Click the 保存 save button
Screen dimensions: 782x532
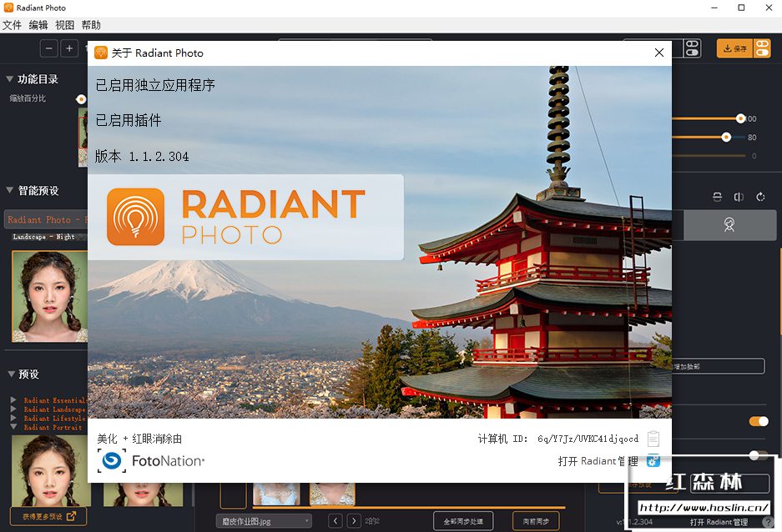(x=734, y=48)
